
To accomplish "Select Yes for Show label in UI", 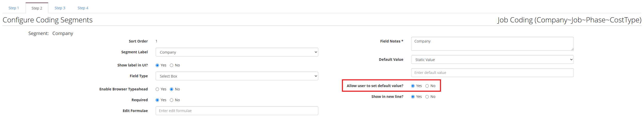I will pyautogui.click(x=157, y=65).
